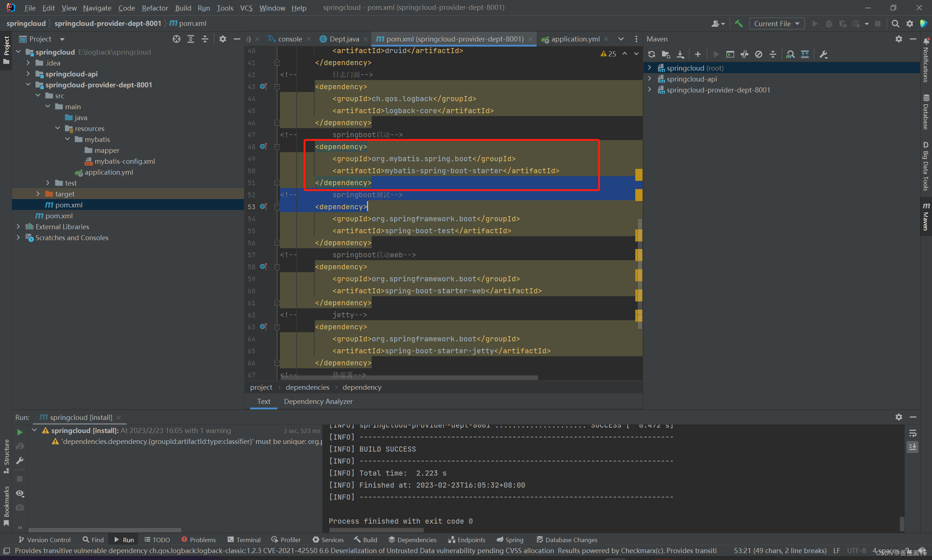Show the warnings count 25 indicator

(x=608, y=54)
